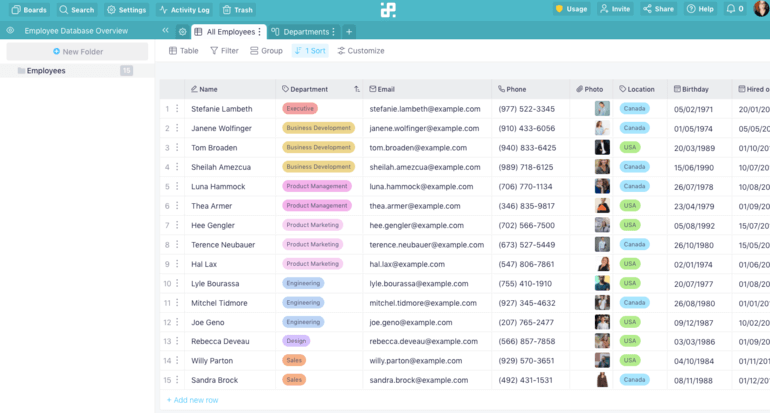Image resolution: width=770 pixels, height=413 pixels.
Task: Click the Executive department color tag
Action: [x=300, y=109]
